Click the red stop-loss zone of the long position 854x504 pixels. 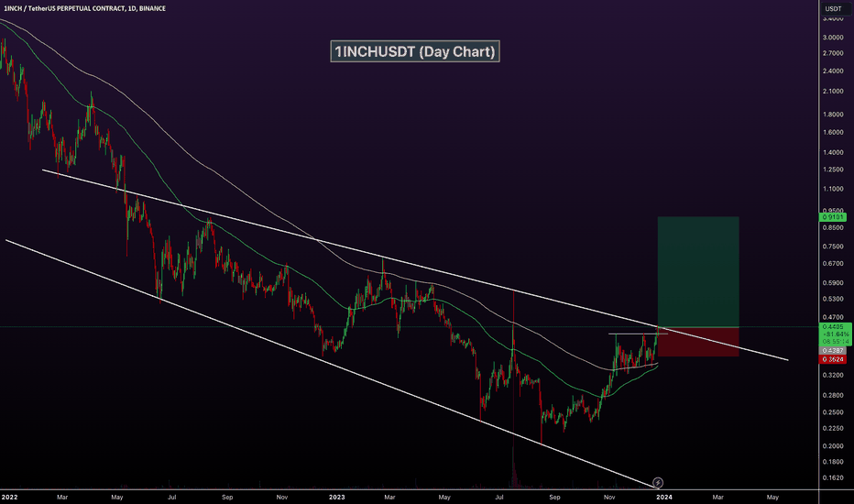coord(698,342)
